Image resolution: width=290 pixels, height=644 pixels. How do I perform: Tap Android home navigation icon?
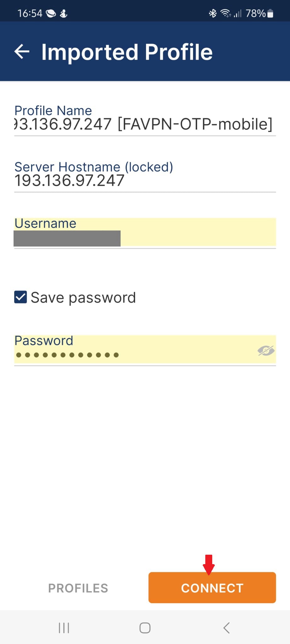(145, 628)
